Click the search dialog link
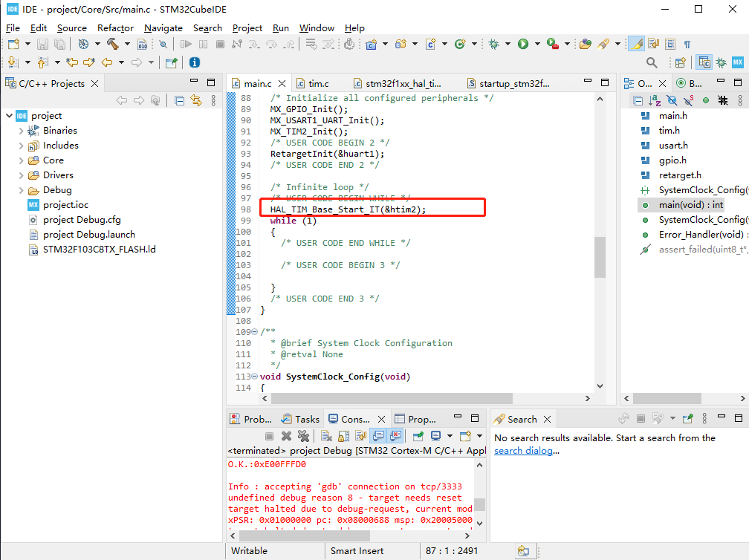This screenshot has height=560, width=749. pyautogui.click(x=524, y=451)
